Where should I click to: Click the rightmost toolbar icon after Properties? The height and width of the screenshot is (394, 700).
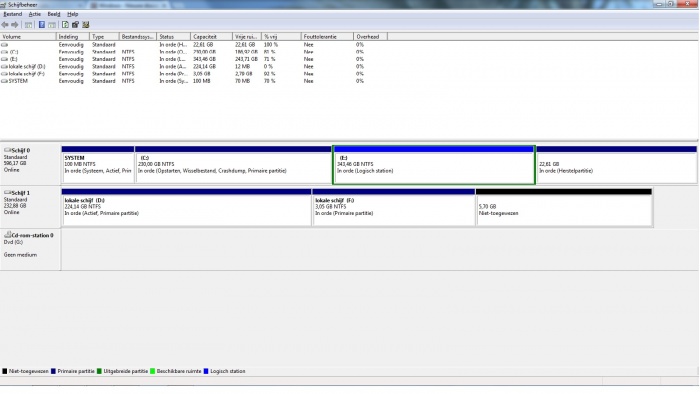[86, 25]
